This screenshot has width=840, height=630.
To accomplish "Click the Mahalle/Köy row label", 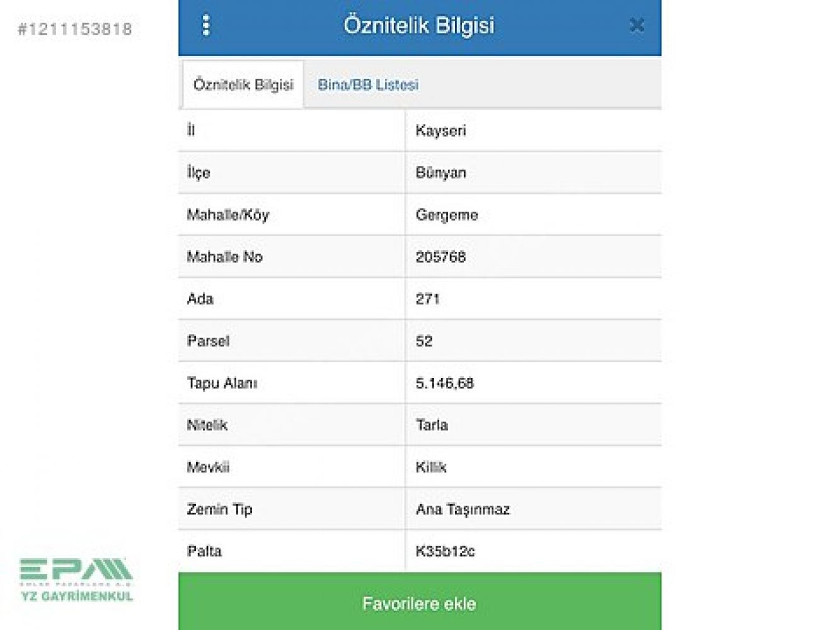I will [x=228, y=215].
